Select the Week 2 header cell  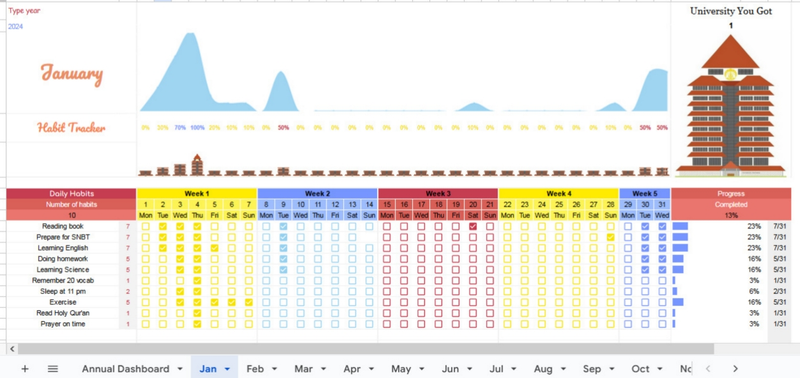pos(317,193)
